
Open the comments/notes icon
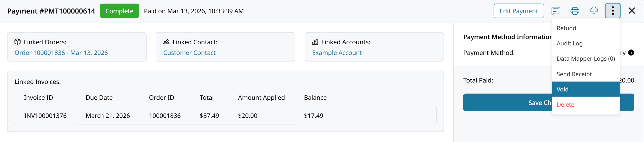(556, 11)
